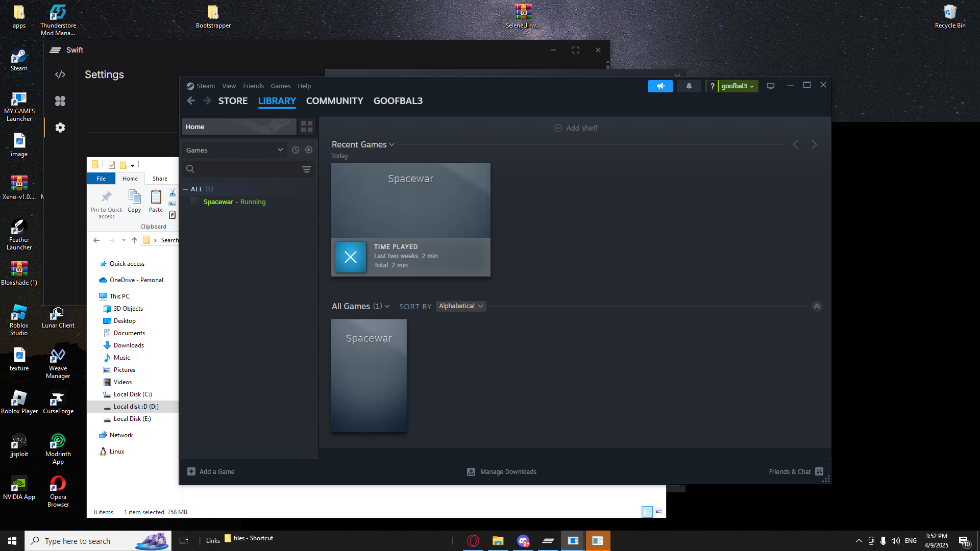Select Local Disk (E:) in Explorer
980x551 pixels.
[132, 419]
